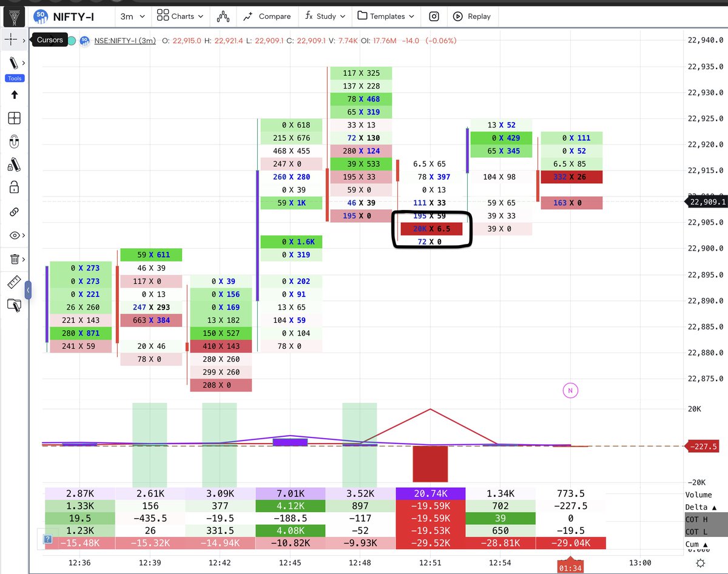The image size is (728, 574).
Task: Click the Cursors tooltip label
Action: click(x=50, y=40)
